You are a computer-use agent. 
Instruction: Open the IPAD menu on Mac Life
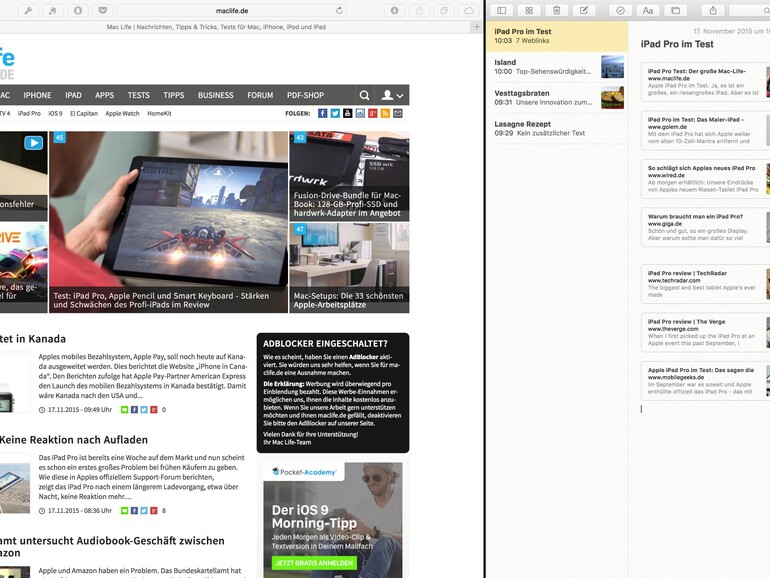(x=73, y=95)
